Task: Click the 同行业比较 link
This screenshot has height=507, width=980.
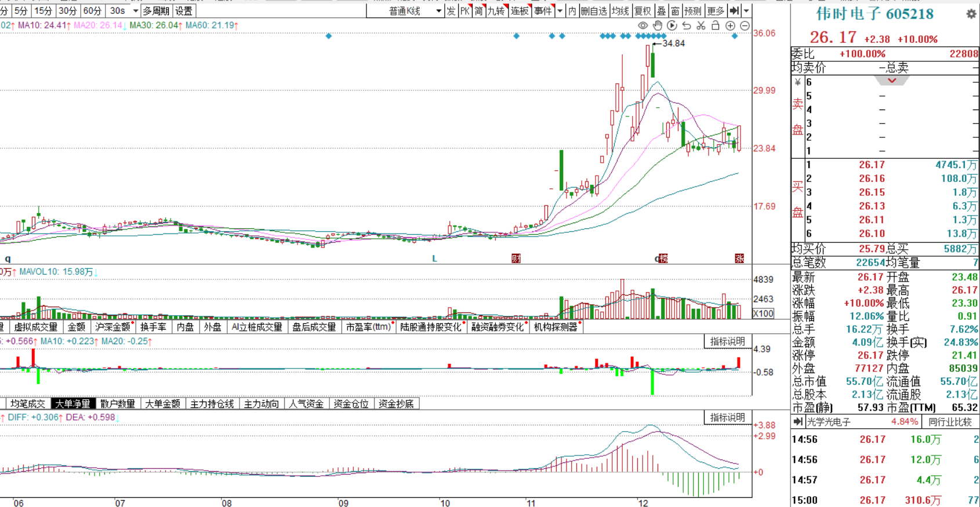Action: tap(950, 422)
